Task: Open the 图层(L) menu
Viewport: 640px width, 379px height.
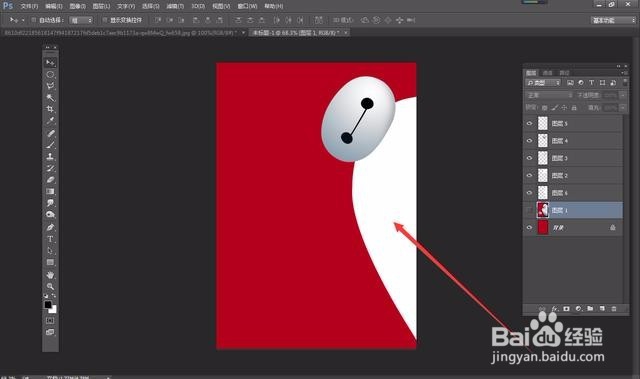Action: (x=101, y=7)
